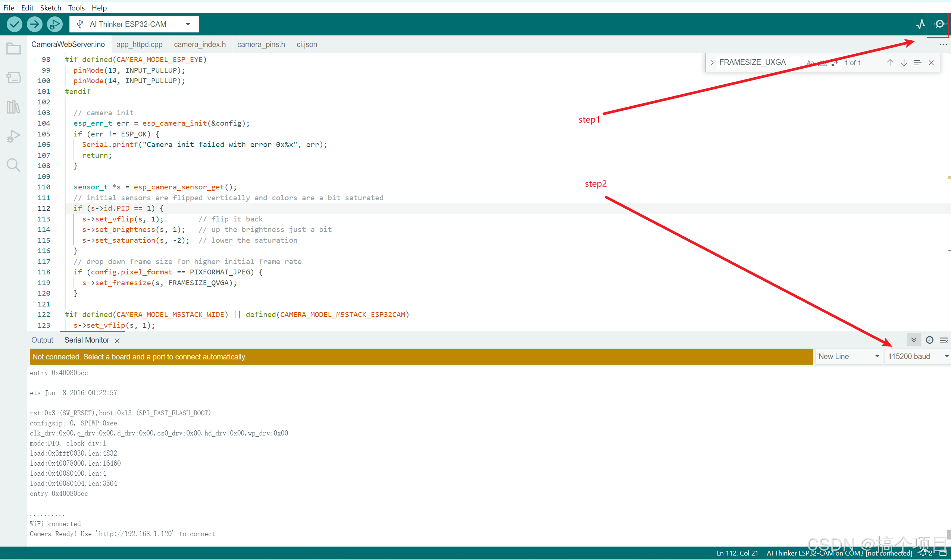The width and height of the screenshot is (951, 560).
Task: Open the New Line ending dropdown
Action: (848, 356)
